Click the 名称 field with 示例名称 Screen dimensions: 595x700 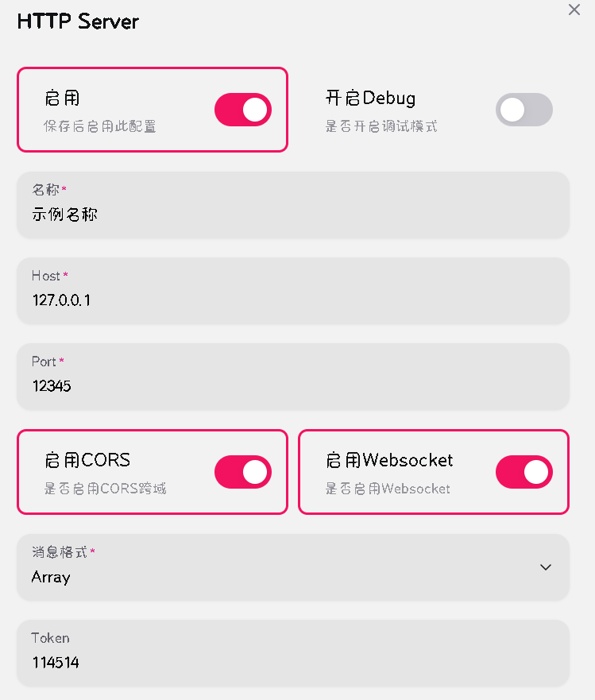click(292, 214)
